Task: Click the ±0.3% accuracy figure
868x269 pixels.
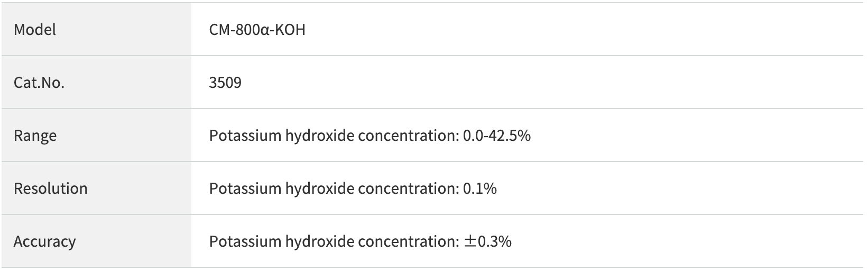Action: [487, 241]
